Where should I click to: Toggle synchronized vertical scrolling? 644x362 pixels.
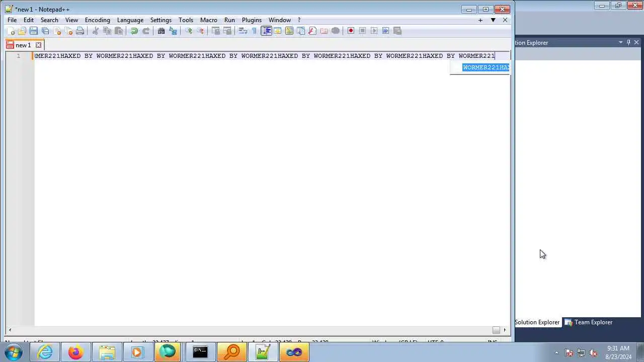pos(216,31)
